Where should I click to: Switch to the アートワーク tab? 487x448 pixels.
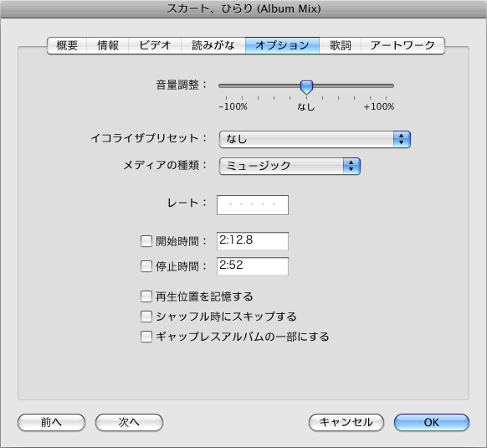tap(402, 46)
